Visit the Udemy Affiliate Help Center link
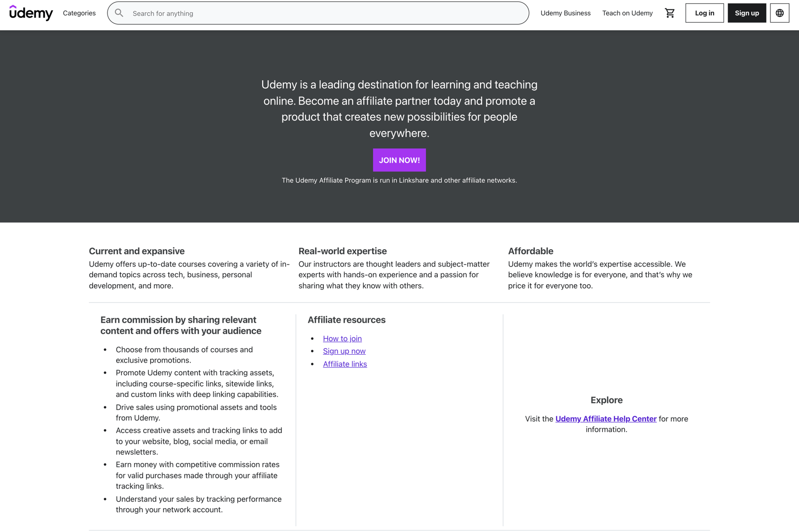The height and width of the screenshot is (532, 799). [606, 418]
